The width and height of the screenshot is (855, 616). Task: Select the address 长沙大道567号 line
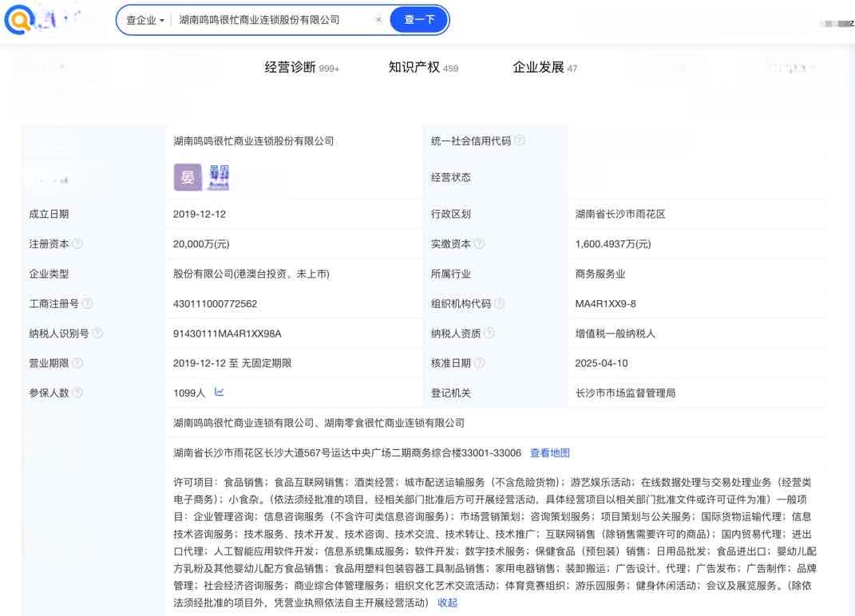(x=347, y=452)
